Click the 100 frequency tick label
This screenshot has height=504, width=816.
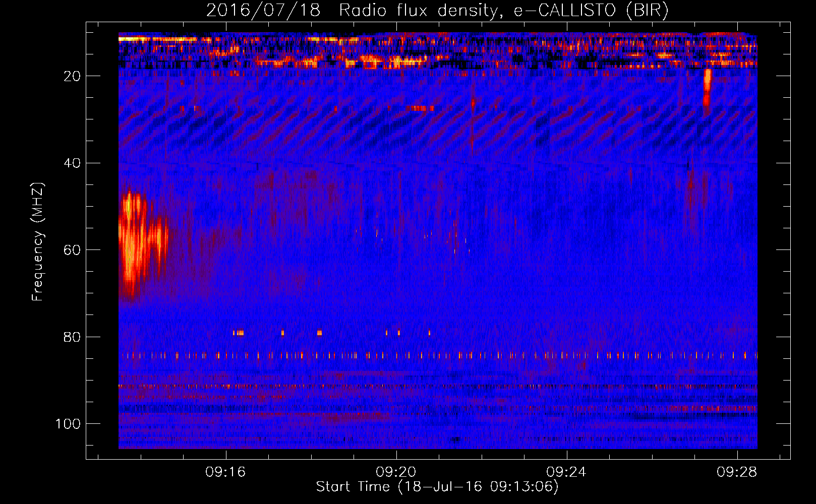coord(68,424)
